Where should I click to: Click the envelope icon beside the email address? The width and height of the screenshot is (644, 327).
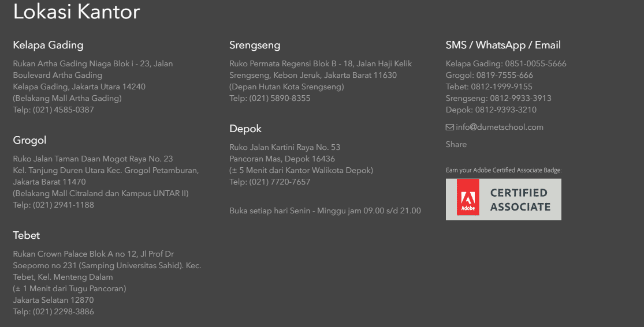click(449, 127)
